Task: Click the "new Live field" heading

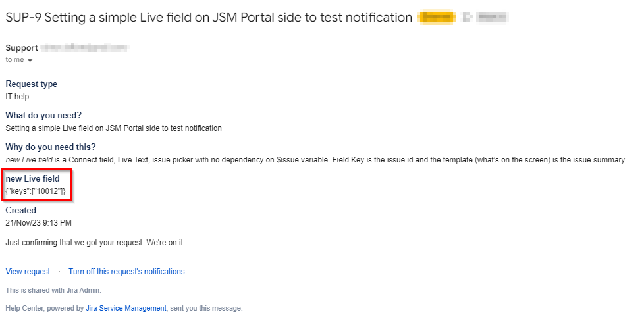Action: 33,179
